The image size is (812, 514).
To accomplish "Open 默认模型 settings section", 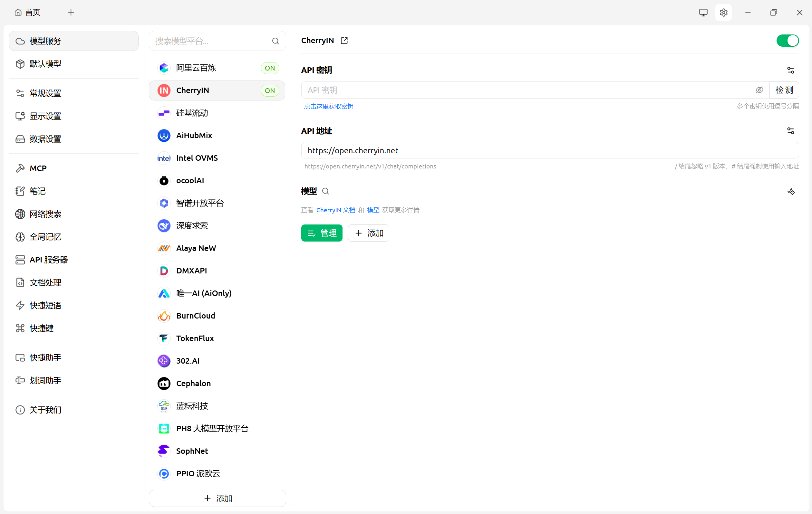I will tap(74, 64).
